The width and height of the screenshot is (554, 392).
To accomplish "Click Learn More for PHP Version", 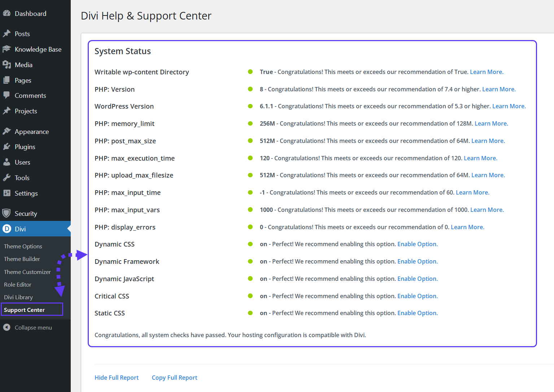I will [499, 89].
